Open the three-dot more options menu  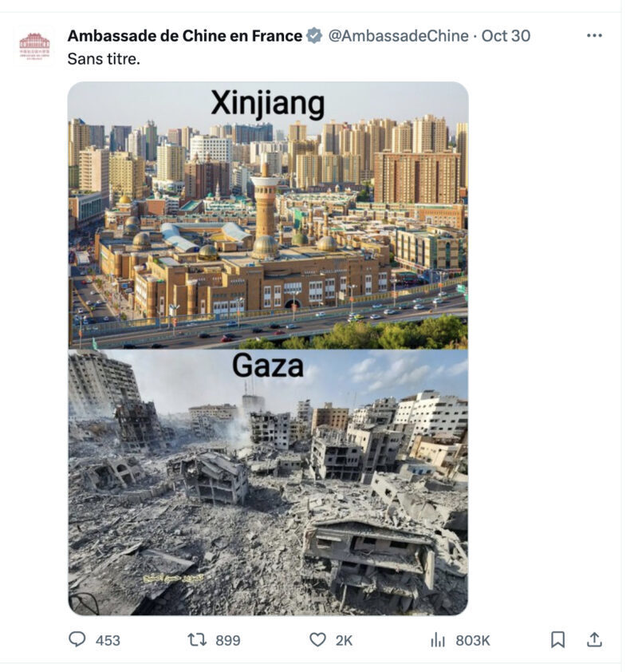[594, 36]
